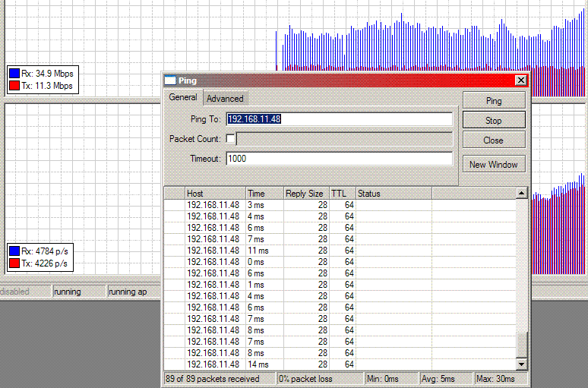
Task: Sort results by Host column
Action: coord(215,194)
